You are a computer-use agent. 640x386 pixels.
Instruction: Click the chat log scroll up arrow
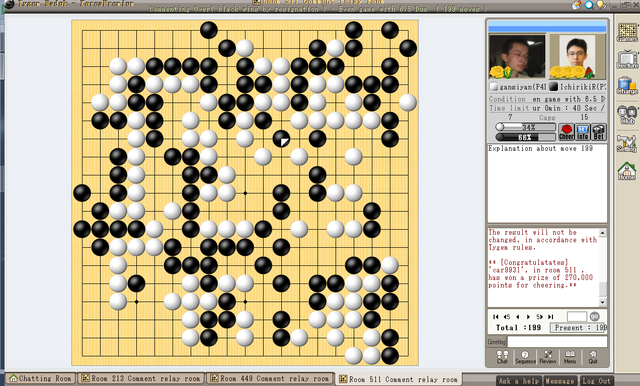pos(602,233)
